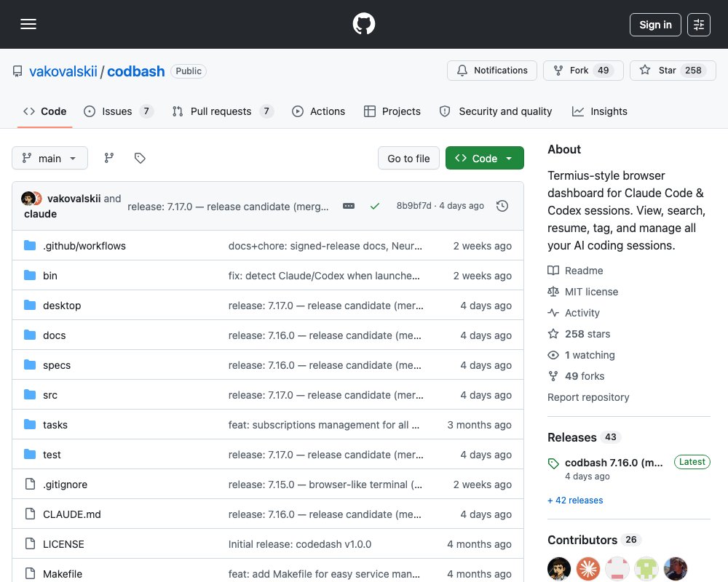Click '2 weeks ago' on .gitignore row
Image resolution: width=728 pixels, height=582 pixels.
tap(483, 485)
